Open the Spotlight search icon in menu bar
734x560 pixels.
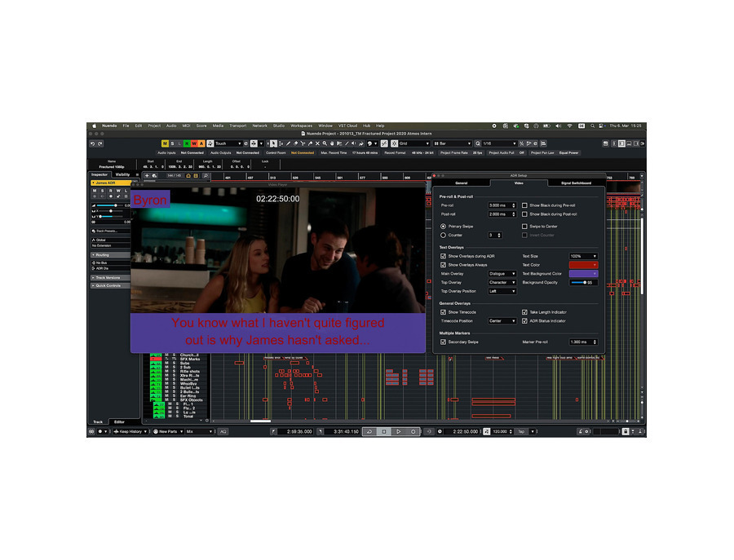[592, 126]
